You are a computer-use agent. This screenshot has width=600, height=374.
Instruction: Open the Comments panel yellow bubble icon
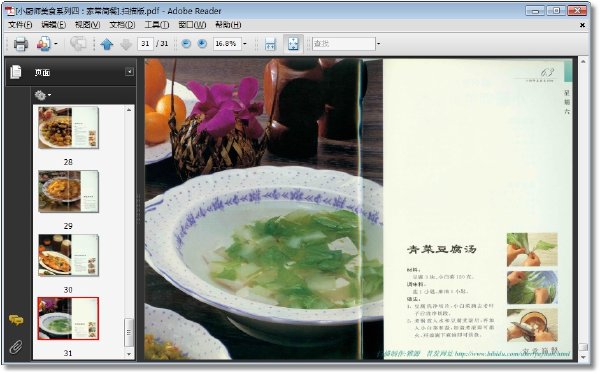[16, 320]
